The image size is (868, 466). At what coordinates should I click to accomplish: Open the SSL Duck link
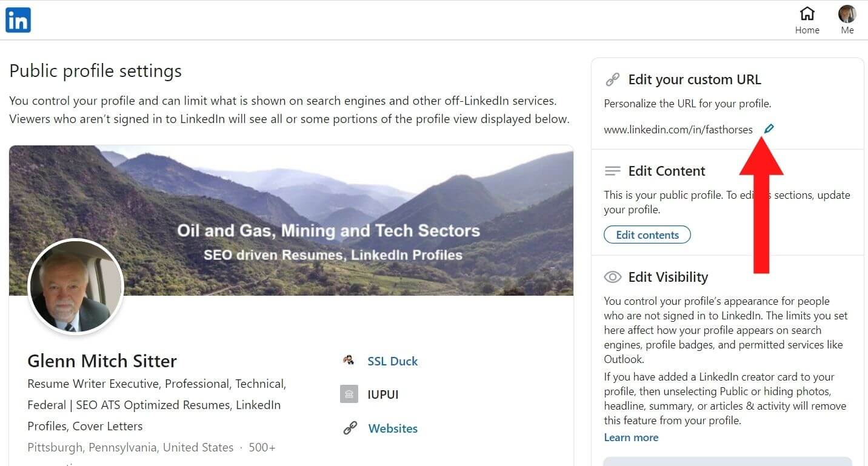[392, 361]
